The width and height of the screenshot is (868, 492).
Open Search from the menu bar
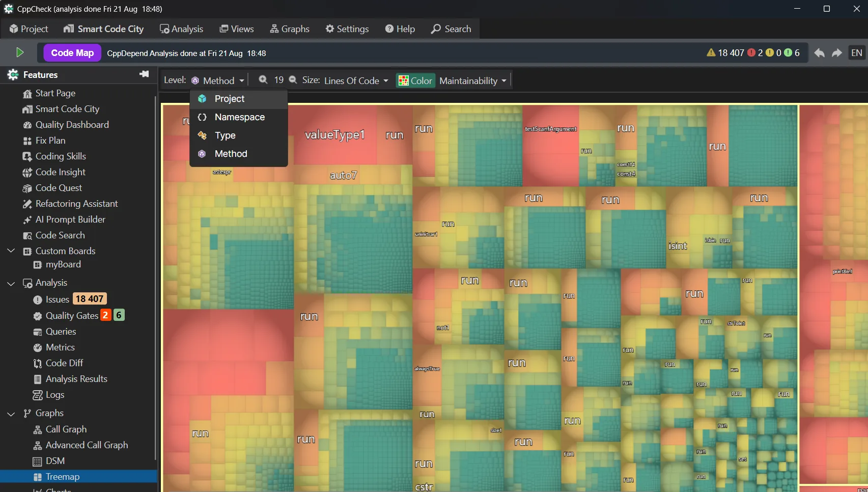click(451, 29)
